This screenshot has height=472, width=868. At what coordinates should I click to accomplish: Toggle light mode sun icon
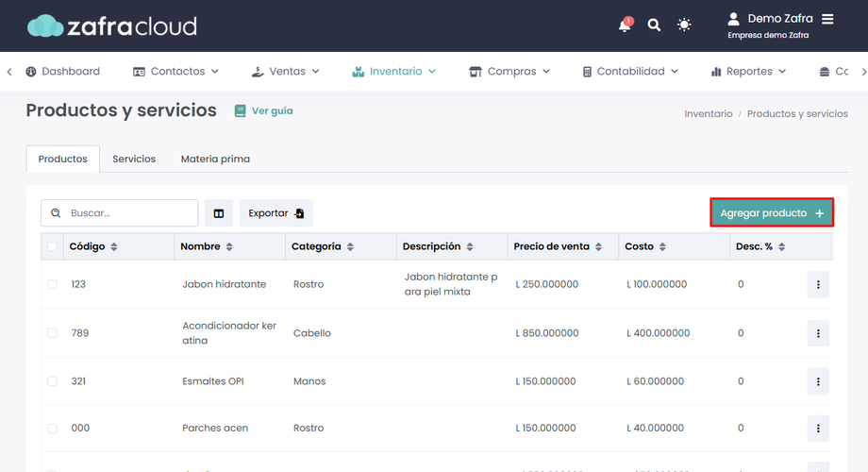click(684, 25)
